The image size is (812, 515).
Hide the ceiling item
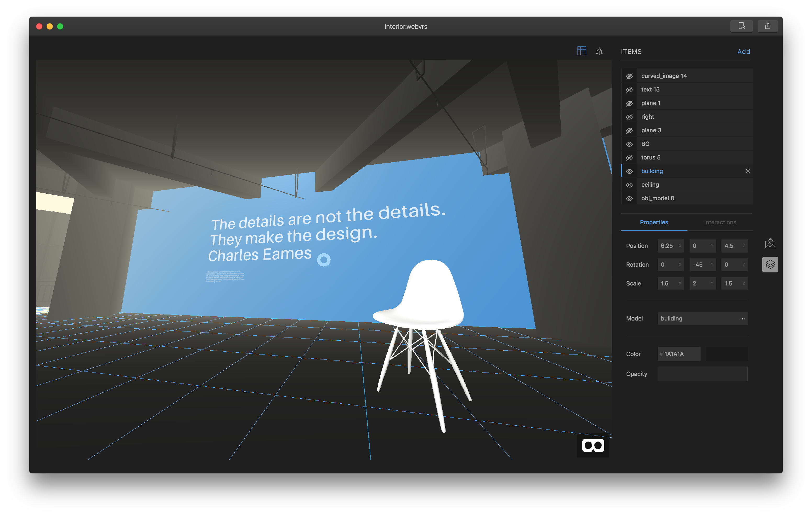coord(629,185)
